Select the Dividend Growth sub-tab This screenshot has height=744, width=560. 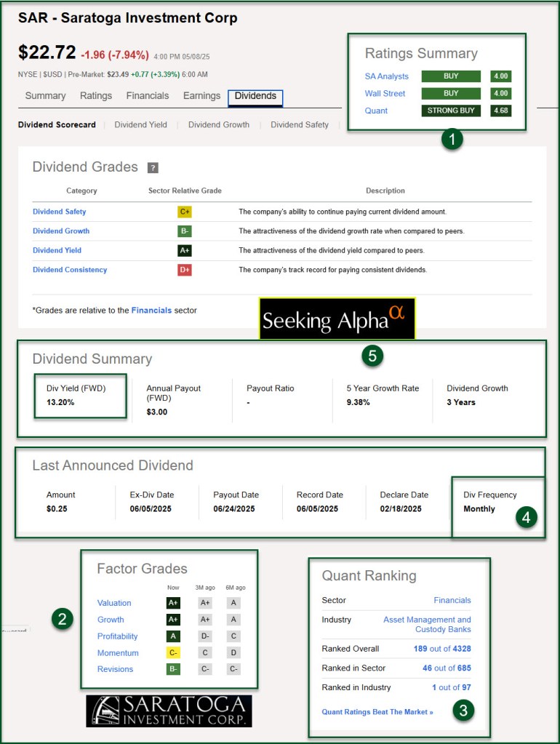(218, 125)
